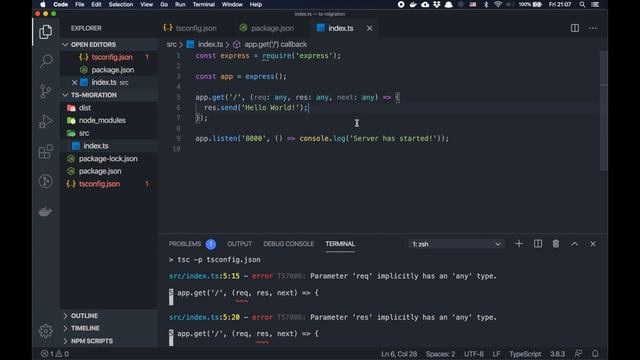Click the app.get('/') callback breadcrumb
Viewport: 640px width, 360px height.
(x=275, y=44)
